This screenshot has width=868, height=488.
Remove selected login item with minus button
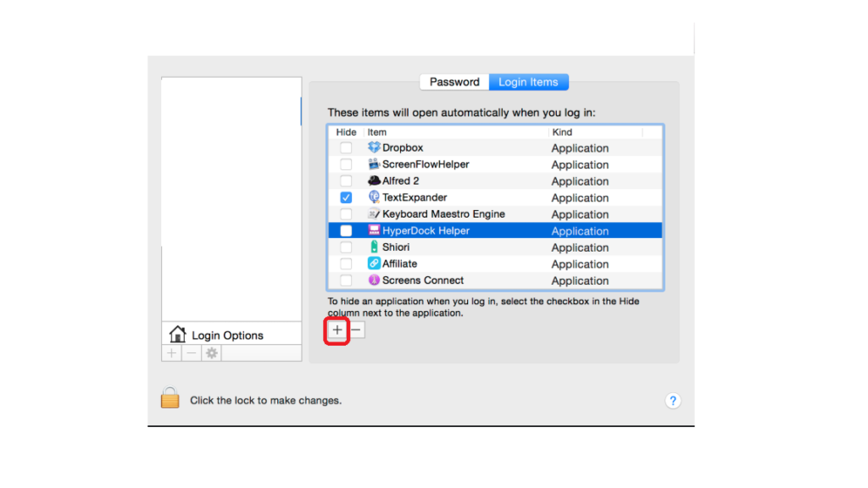pyautogui.click(x=357, y=330)
